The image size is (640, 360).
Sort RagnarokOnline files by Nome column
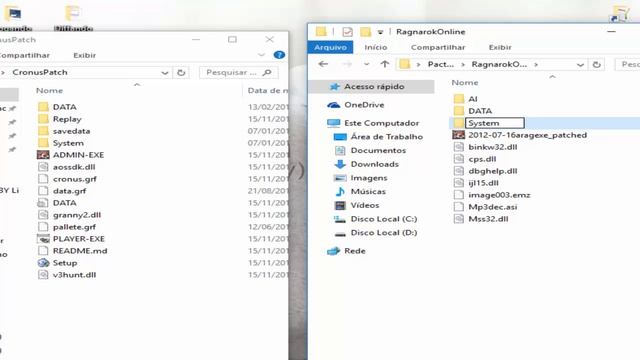[x=464, y=82]
